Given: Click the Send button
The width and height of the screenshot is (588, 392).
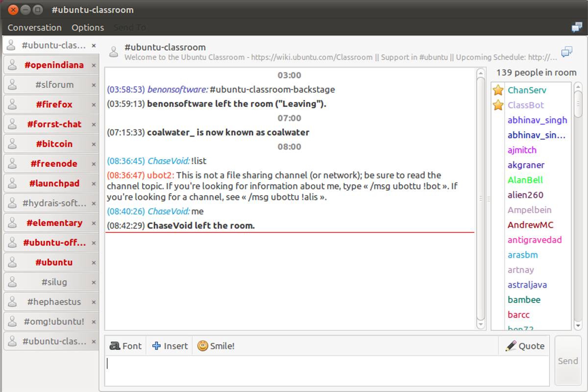Looking at the screenshot, I should [567, 360].
